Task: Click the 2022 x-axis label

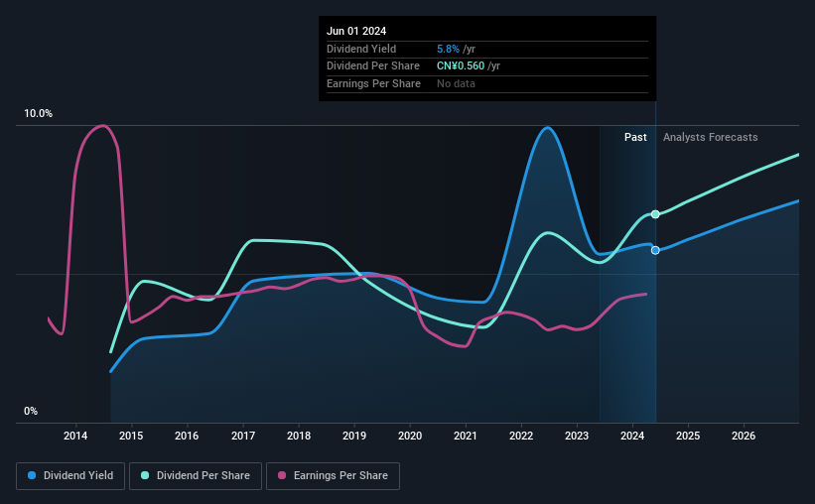Action: (x=521, y=436)
